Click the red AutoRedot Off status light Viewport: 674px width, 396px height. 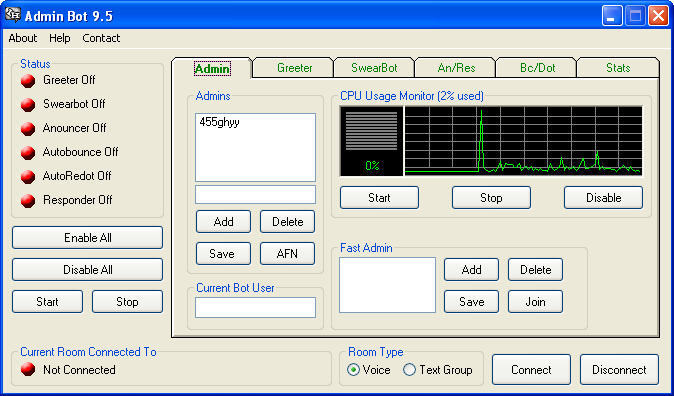pos(28,177)
